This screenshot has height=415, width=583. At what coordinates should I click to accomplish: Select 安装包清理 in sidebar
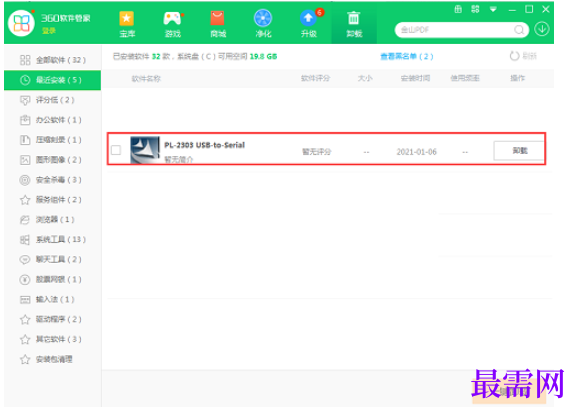pos(52,359)
